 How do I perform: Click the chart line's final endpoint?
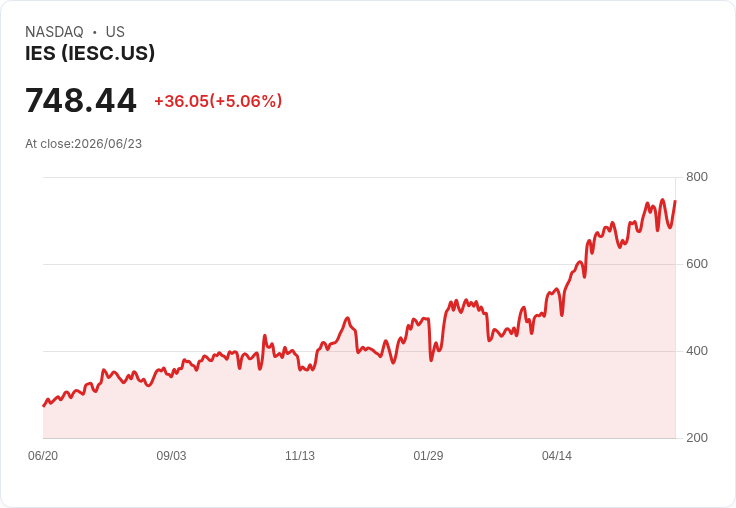pyautogui.click(x=675, y=201)
